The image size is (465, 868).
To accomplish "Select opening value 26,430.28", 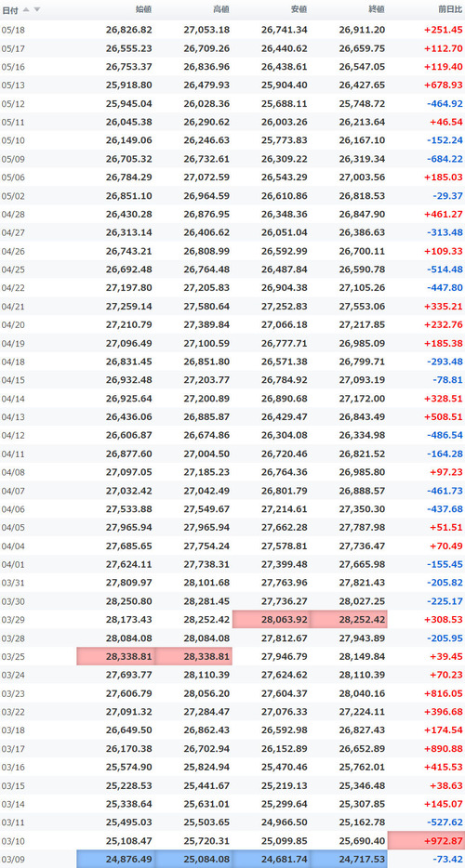I will click(x=129, y=215).
